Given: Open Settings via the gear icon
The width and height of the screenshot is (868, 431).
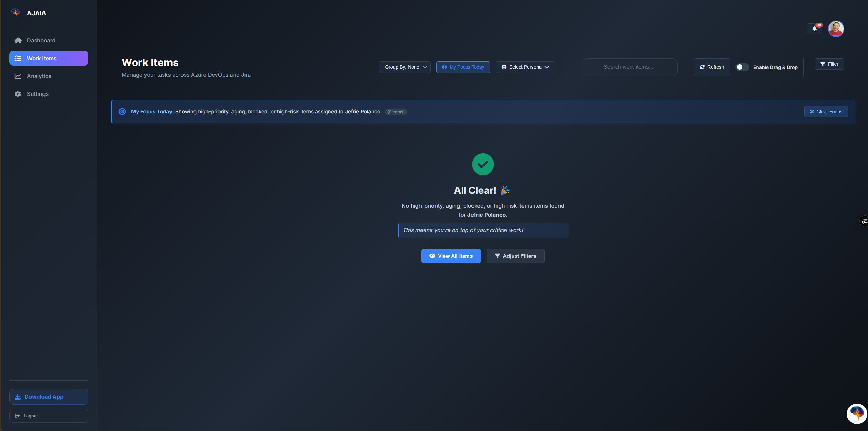Looking at the screenshot, I should click(x=18, y=94).
